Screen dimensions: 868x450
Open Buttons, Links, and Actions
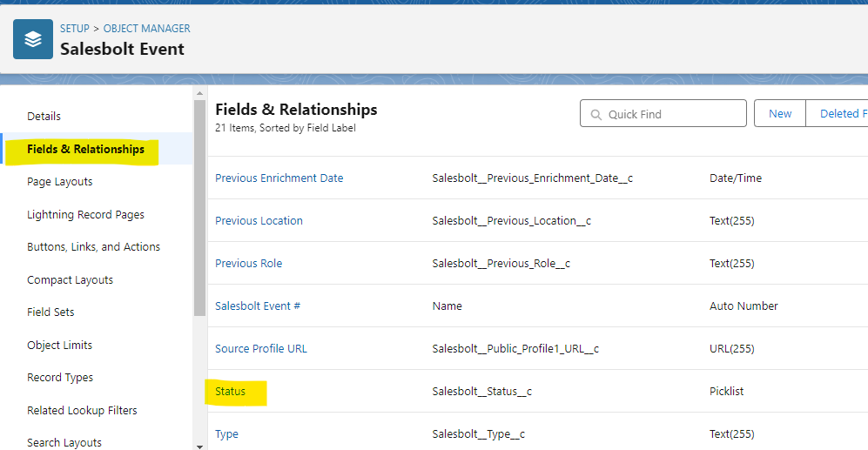coord(93,247)
